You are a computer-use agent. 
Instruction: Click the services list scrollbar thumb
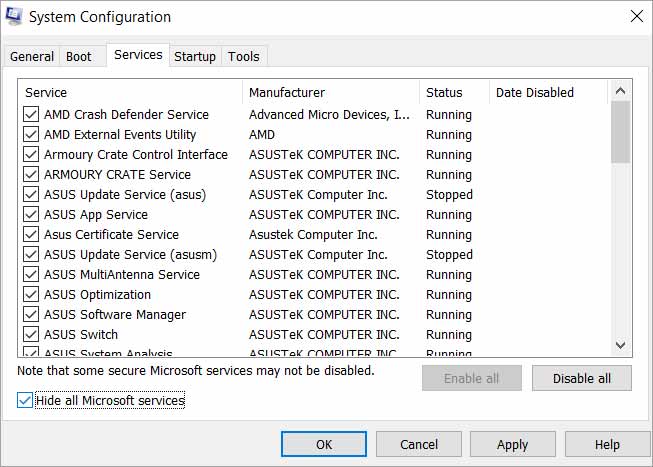tap(621, 132)
